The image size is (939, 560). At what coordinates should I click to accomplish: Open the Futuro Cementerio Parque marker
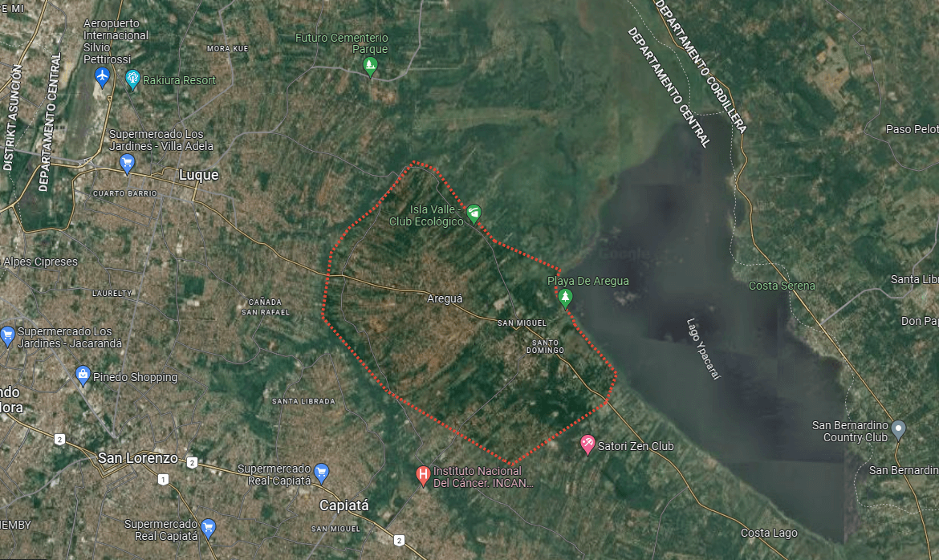pyautogui.click(x=370, y=67)
